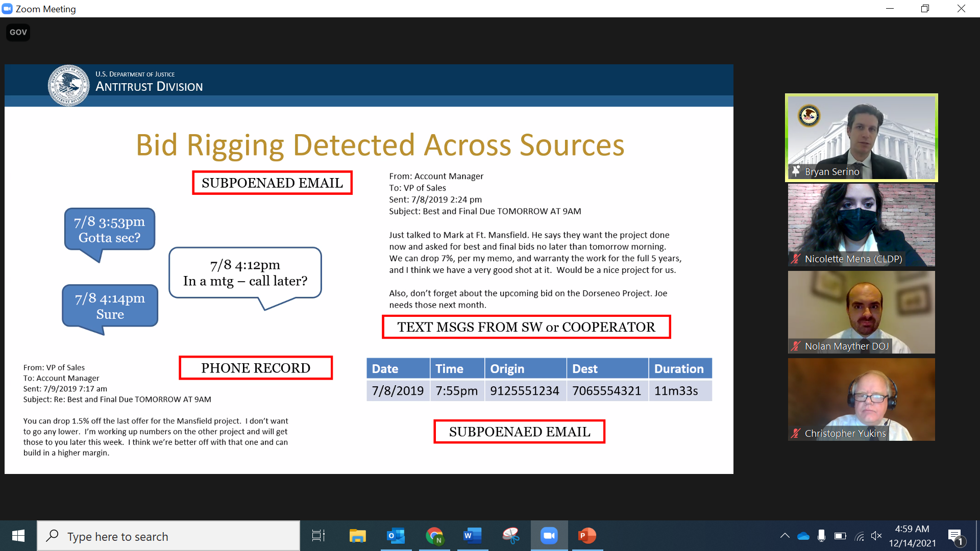Open Google Chrome from the taskbar

pyautogui.click(x=434, y=536)
